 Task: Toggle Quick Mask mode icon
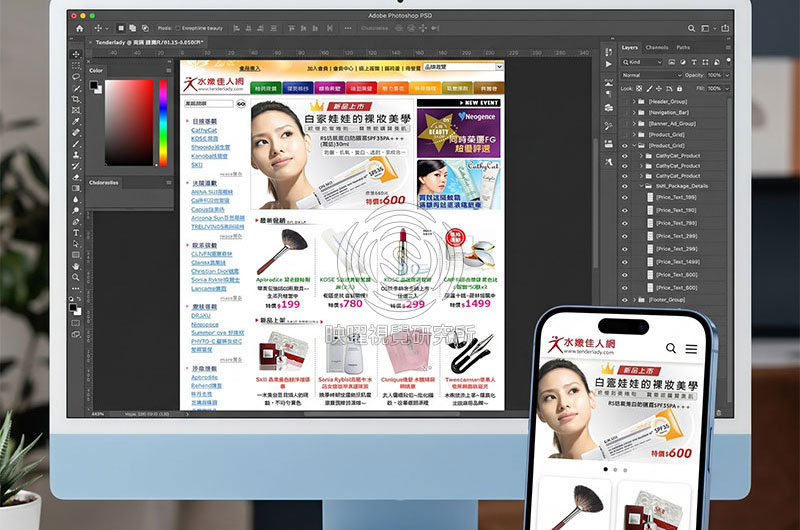tap(76, 323)
